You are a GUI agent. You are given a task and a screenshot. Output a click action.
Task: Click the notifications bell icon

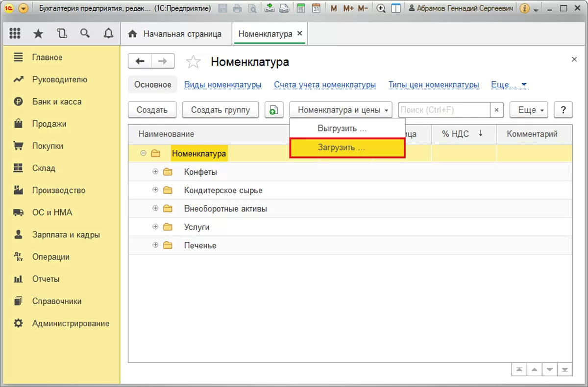click(108, 33)
